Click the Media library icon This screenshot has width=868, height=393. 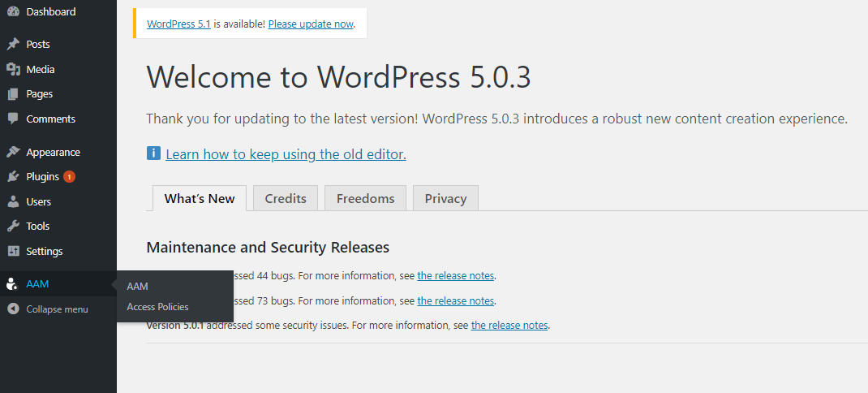pos(13,69)
